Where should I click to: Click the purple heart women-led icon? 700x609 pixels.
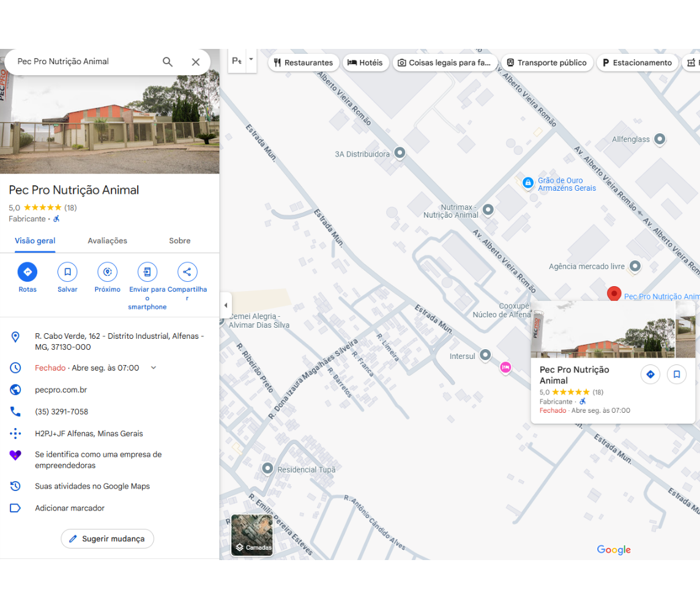tap(15, 455)
